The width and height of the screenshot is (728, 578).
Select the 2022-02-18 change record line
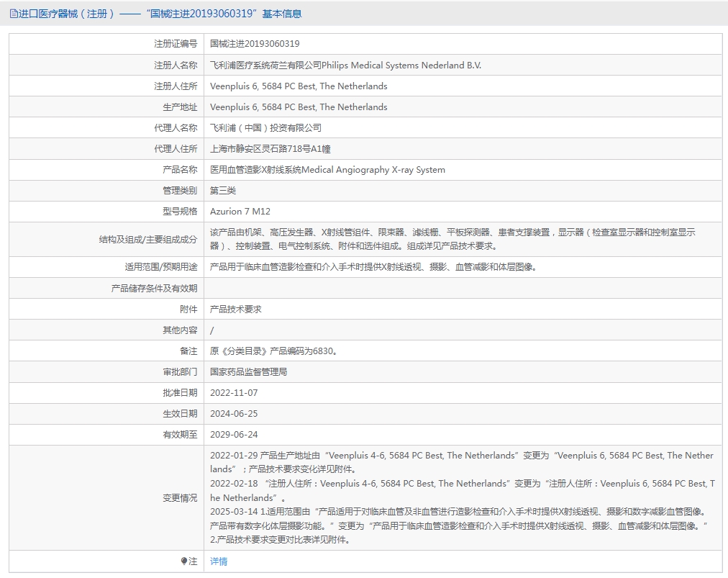click(463, 491)
